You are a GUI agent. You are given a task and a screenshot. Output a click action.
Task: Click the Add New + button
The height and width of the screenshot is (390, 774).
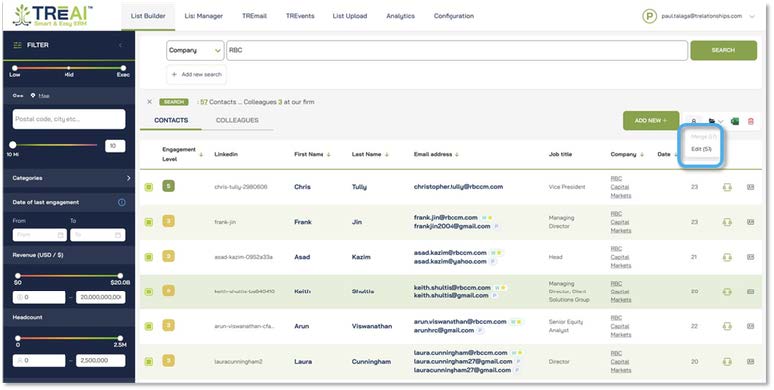point(651,120)
